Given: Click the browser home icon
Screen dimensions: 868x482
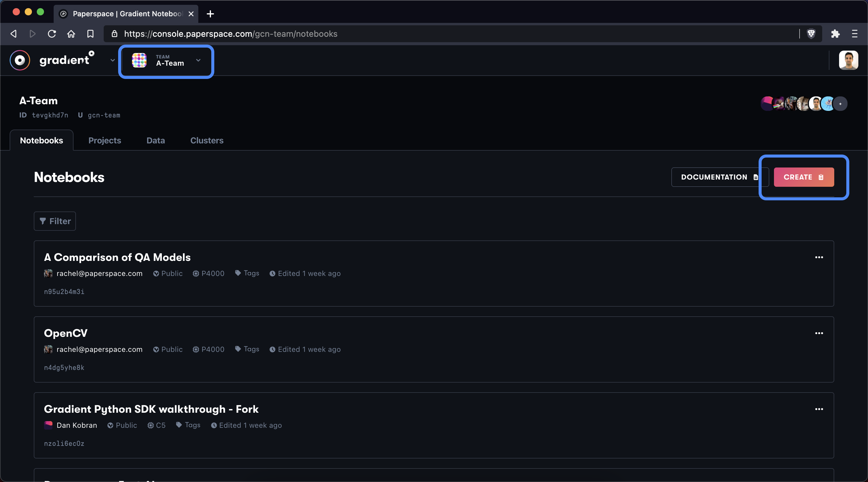Looking at the screenshot, I should click(71, 34).
